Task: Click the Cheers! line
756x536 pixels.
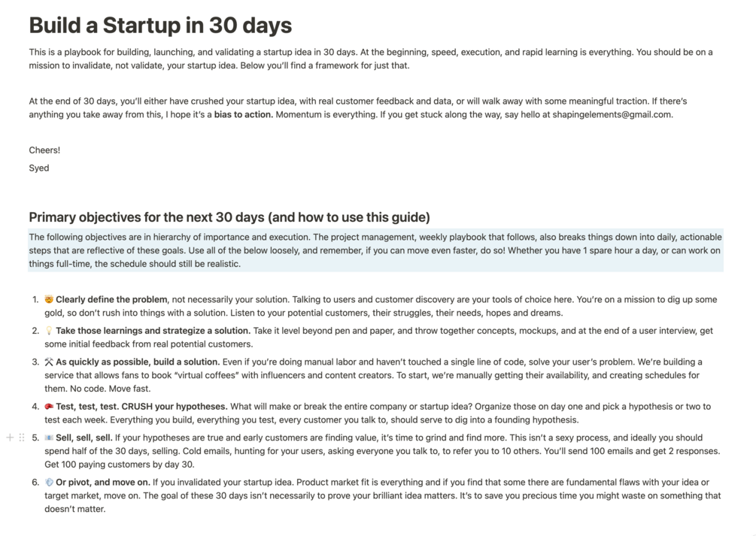Action: (x=44, y=150)
